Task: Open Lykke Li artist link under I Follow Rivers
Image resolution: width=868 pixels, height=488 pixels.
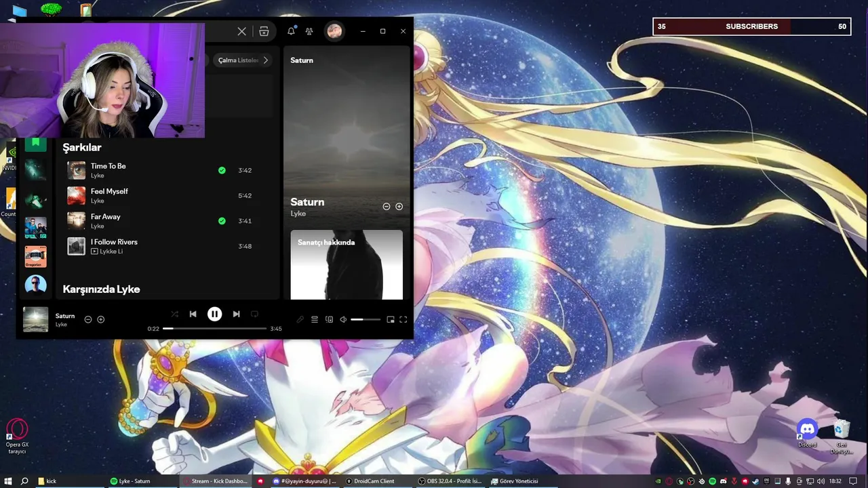Action: [x=111, y=251]
